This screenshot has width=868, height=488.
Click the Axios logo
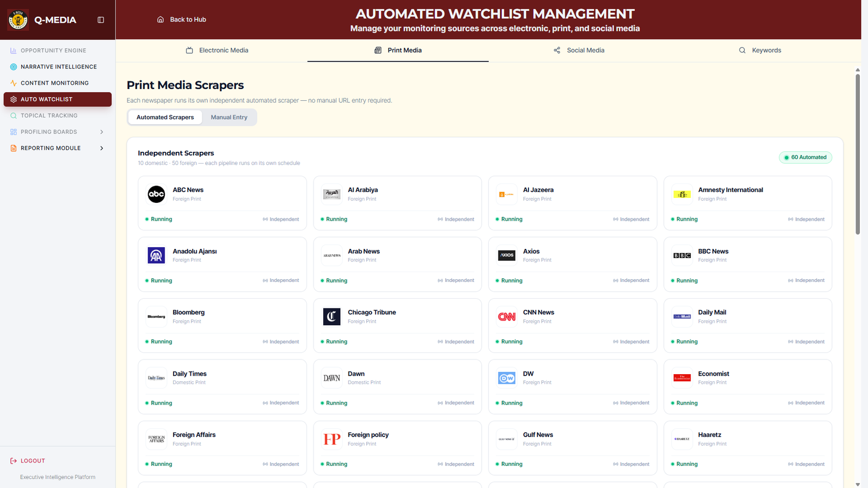507,255
